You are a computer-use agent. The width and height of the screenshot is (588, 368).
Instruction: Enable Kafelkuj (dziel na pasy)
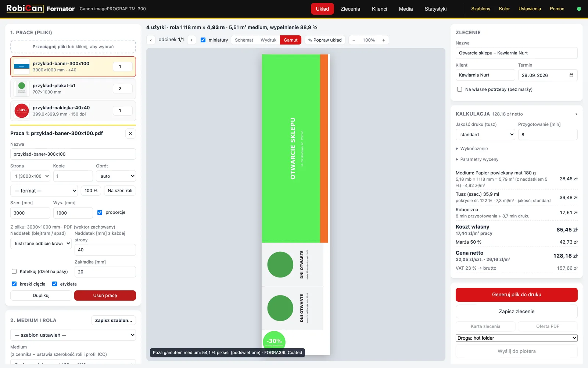pos(14,272)
